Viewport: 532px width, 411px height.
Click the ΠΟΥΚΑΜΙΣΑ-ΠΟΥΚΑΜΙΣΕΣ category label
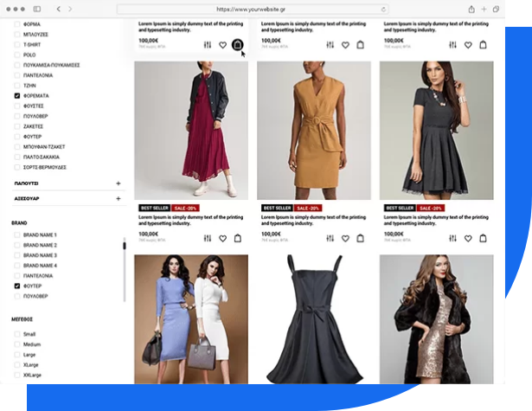[x=51, y=65]
